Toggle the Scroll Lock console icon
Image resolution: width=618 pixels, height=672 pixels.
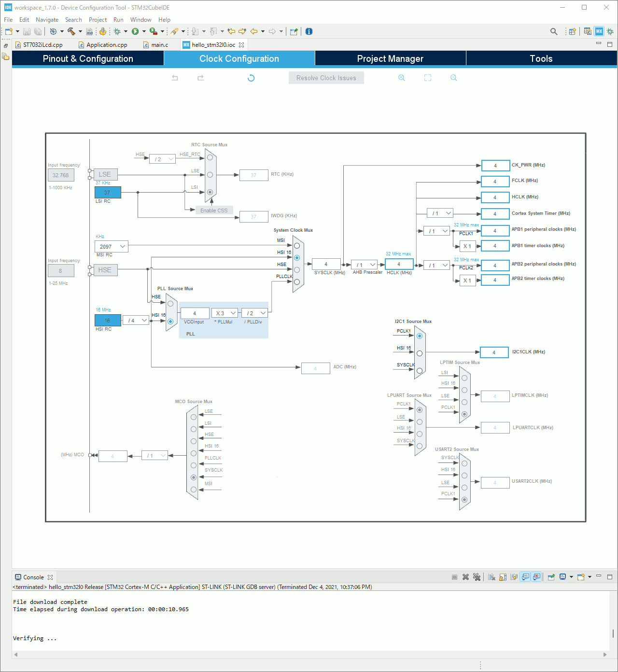503,577
